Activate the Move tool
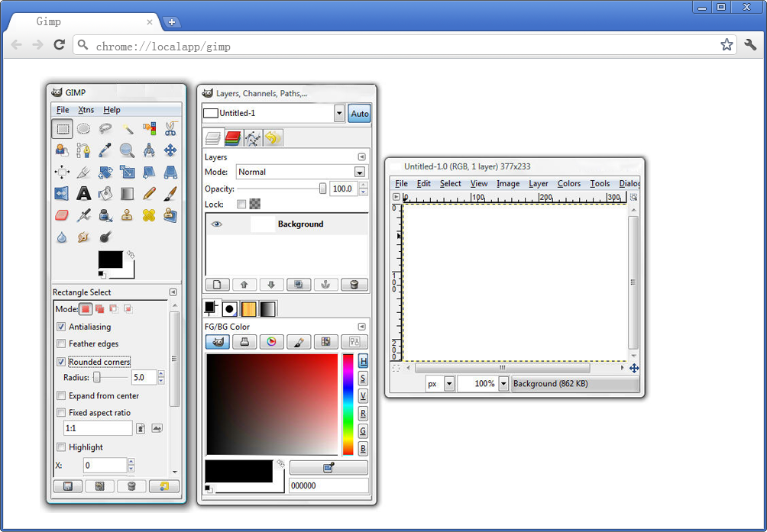767x532 pixels. tap(170, 150)
